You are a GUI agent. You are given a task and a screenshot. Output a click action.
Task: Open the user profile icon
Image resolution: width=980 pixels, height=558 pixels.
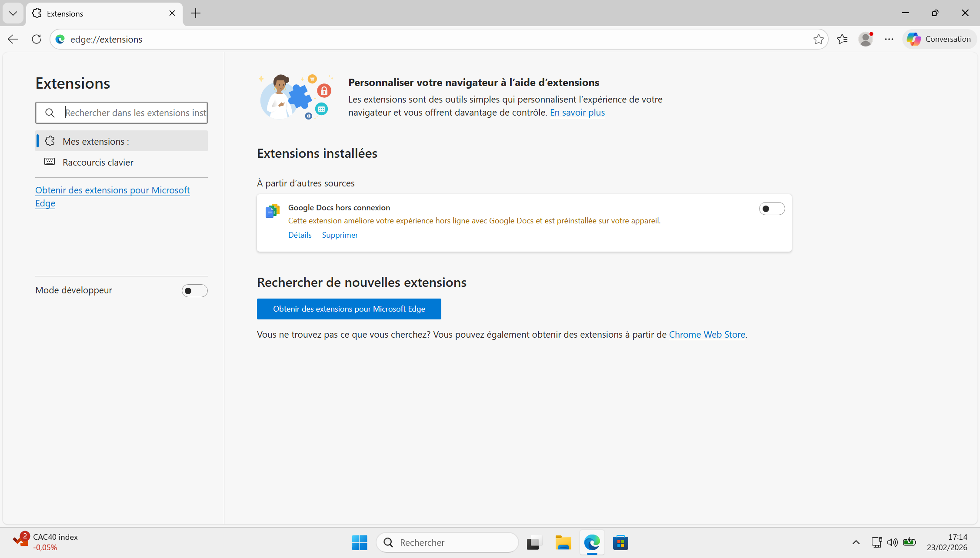click(866, 39)
